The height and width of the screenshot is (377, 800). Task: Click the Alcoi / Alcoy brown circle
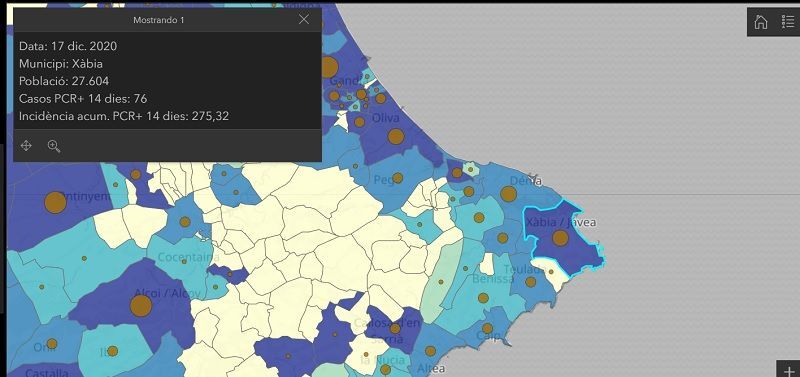(141, 306)
